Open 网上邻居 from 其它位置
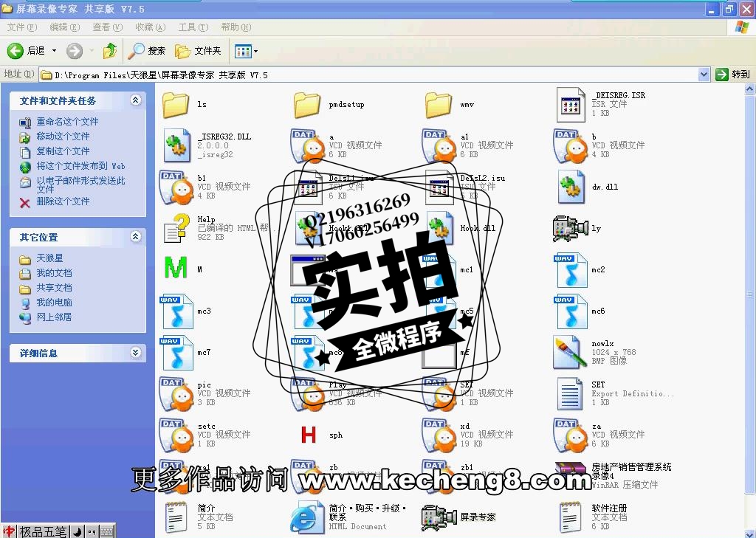 [54, 317]
